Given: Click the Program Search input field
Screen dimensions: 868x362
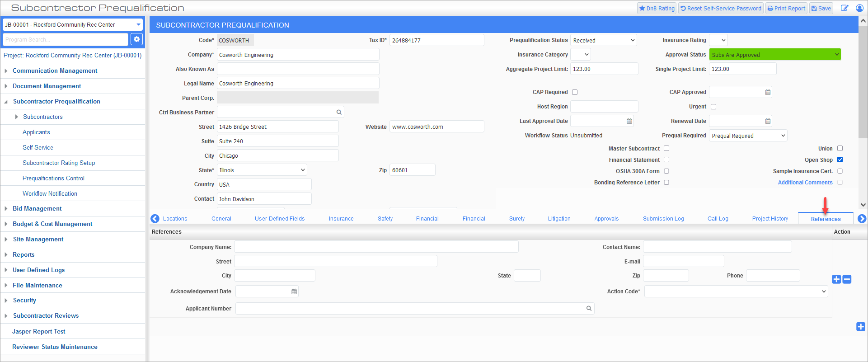Looking at the screenshot, I should coord(66,39).
